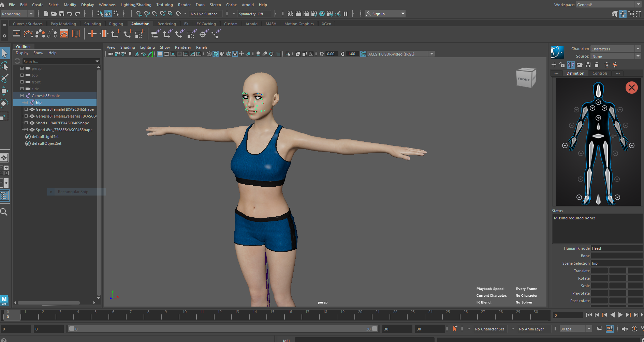Image resolution: width=644 pixels, height=342 pixels.
Task: Click the playback range slider bar
Action: (222, 329)
